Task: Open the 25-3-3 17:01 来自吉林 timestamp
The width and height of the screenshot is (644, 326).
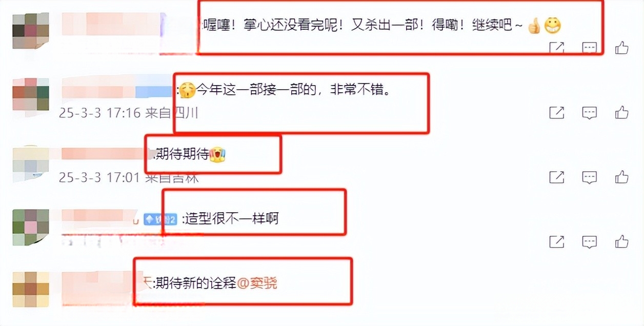Action: (x=129, y=177)
